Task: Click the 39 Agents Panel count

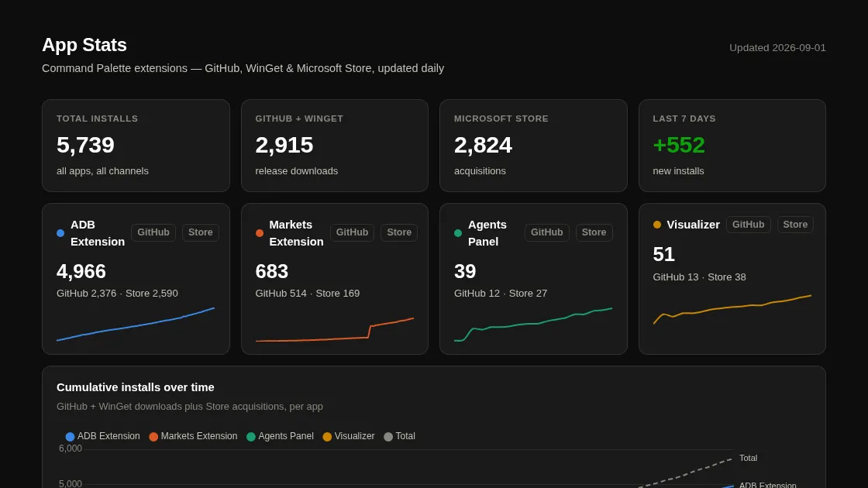Action: click(x=465, y=271)
